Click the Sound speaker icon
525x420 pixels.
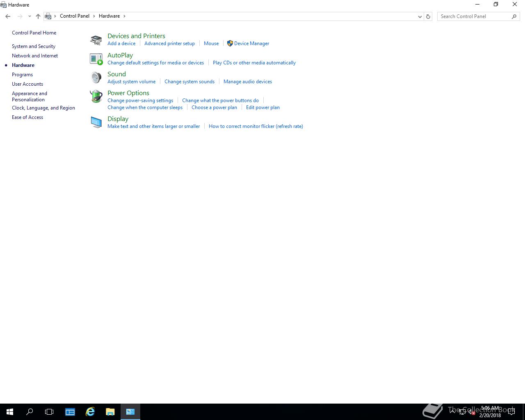point(96,78)
